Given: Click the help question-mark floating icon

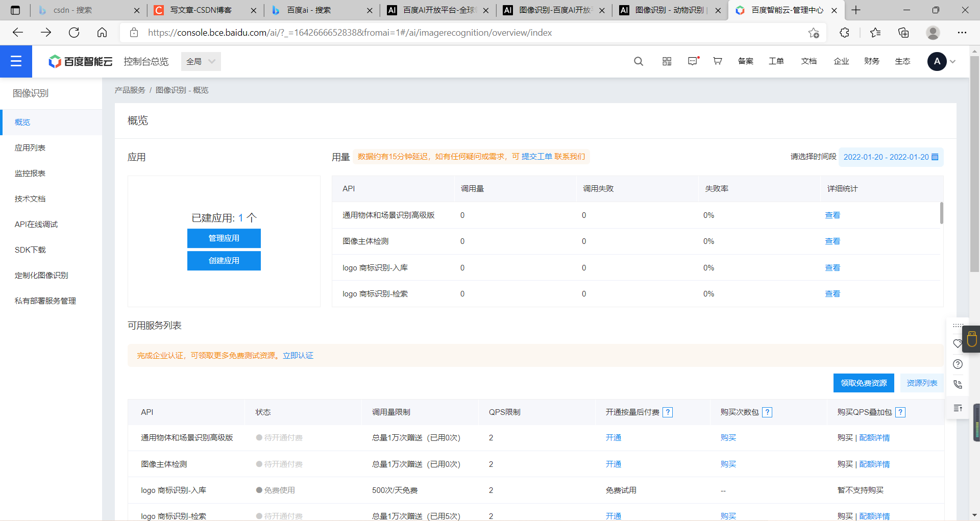Looking at the screenshot, I should point(958,364).
